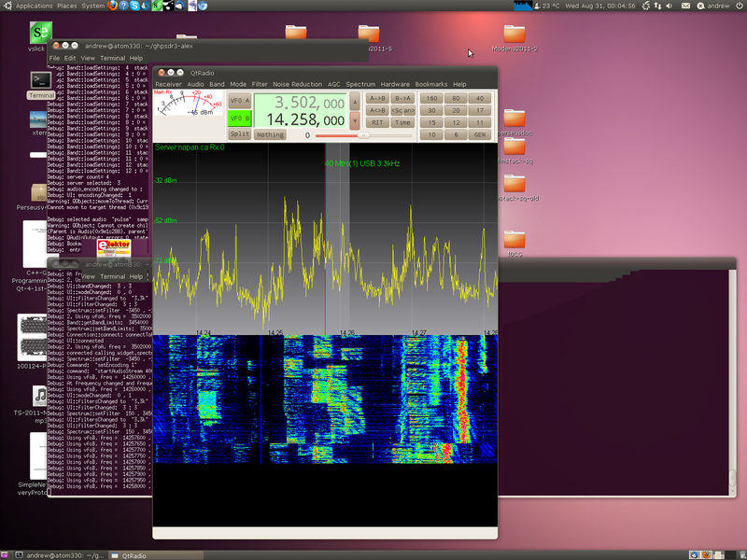This screenshot has width=747, height=560.
Task: Click the S-meter dBm gauge
Action: pos(189,103)
